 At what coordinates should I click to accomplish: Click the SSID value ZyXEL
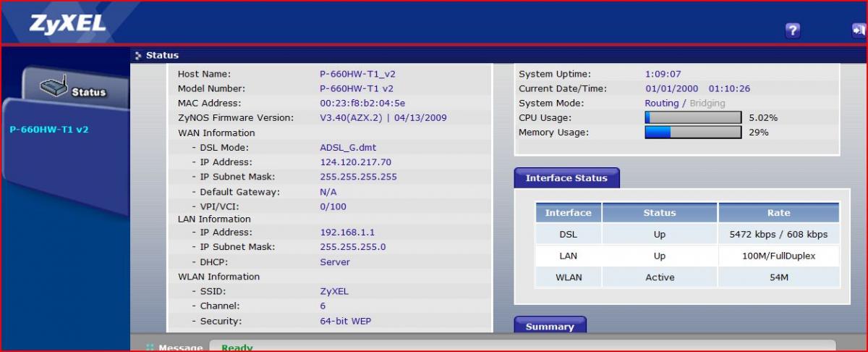coord(334,291)
